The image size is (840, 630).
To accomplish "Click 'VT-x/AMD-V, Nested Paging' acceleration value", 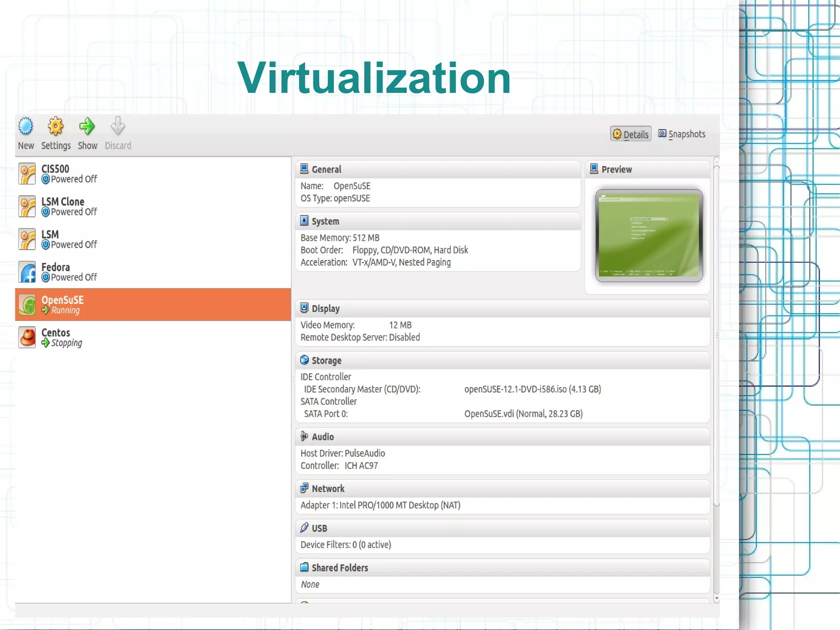I will click(x=402, y=262).
